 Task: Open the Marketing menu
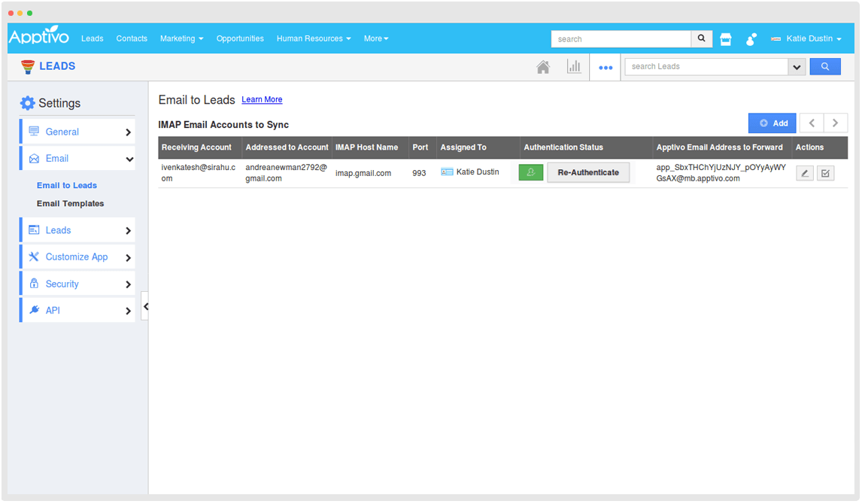click(181, 38)
